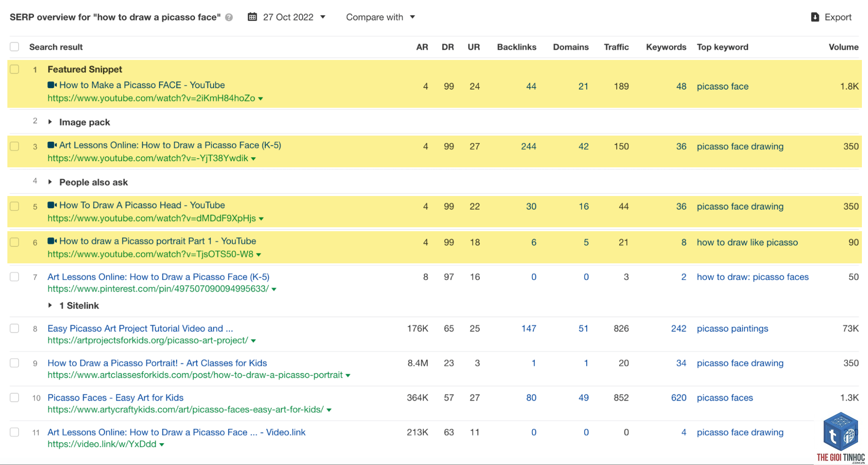
Task: Open URL dropdown arrow for watch?v=dMDdF9XpHjs
Action: 261,219
